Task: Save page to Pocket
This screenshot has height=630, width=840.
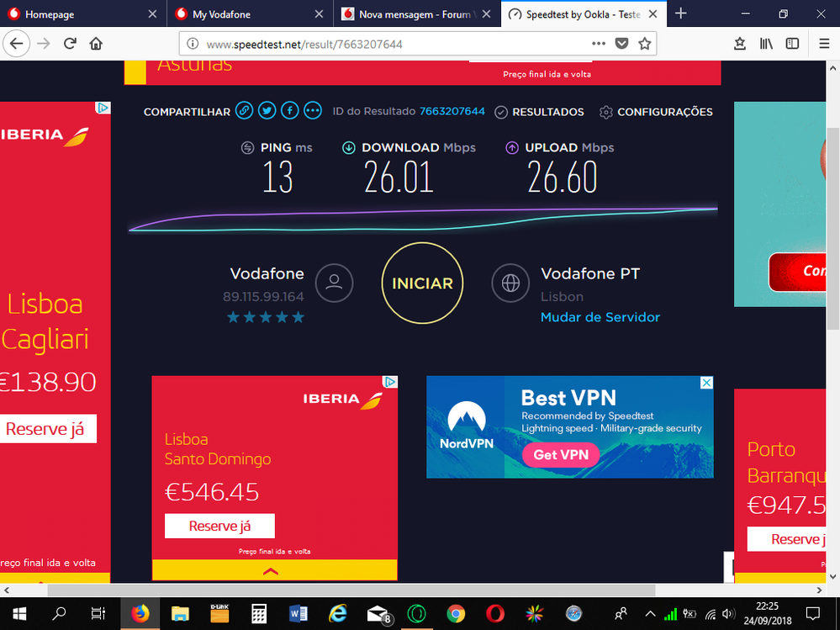Action: tap(621, 44)
